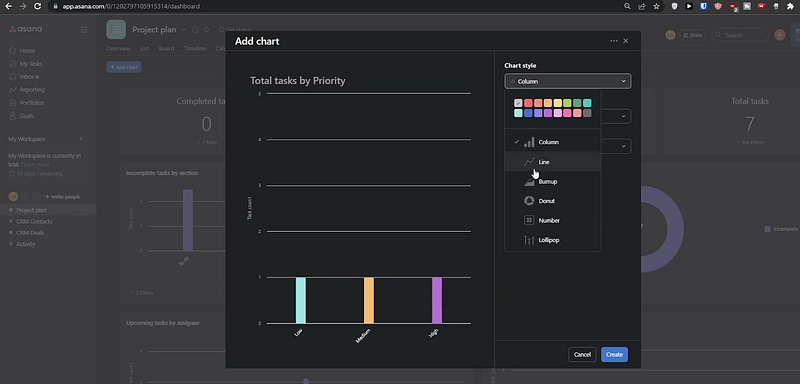This screenshot has width=800, height=384.
Task: Click the Cancel button
Action: coord(582,354)
